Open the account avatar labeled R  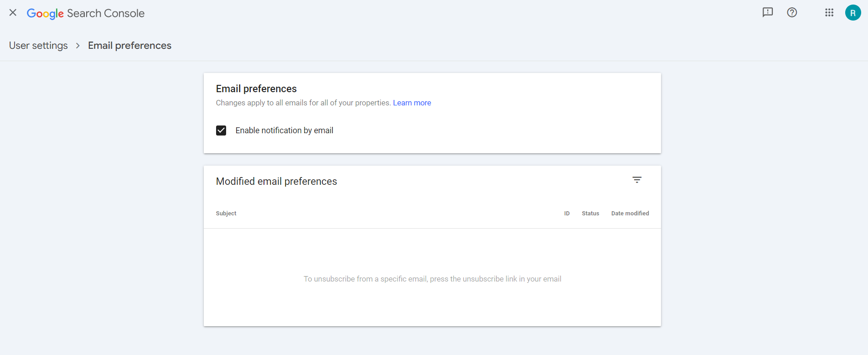[852, 13]
